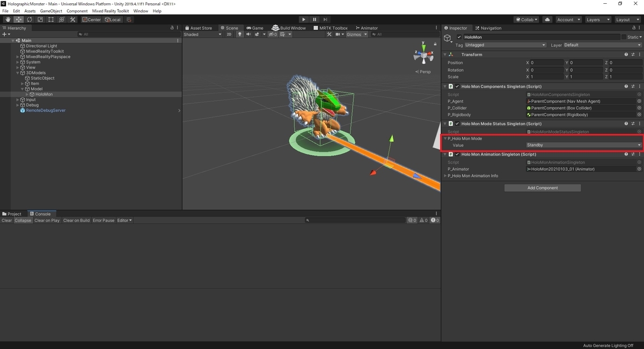Open the cloud services icon
This screenshot has height=349, width=644.
pyautogui.click(x=547, y=19)
